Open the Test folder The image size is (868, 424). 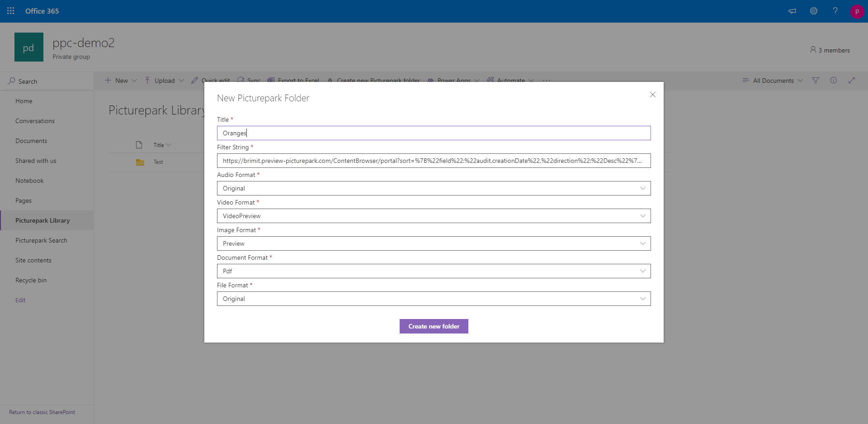click(x=158, y=162)
